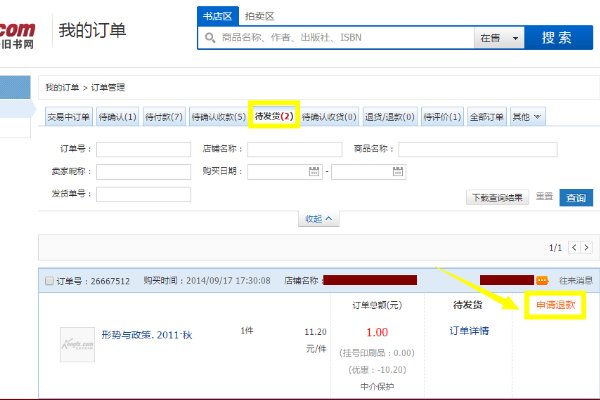Switch to 书店区 search tab
This screenshot has width=600, height=400.
point(218,16)
